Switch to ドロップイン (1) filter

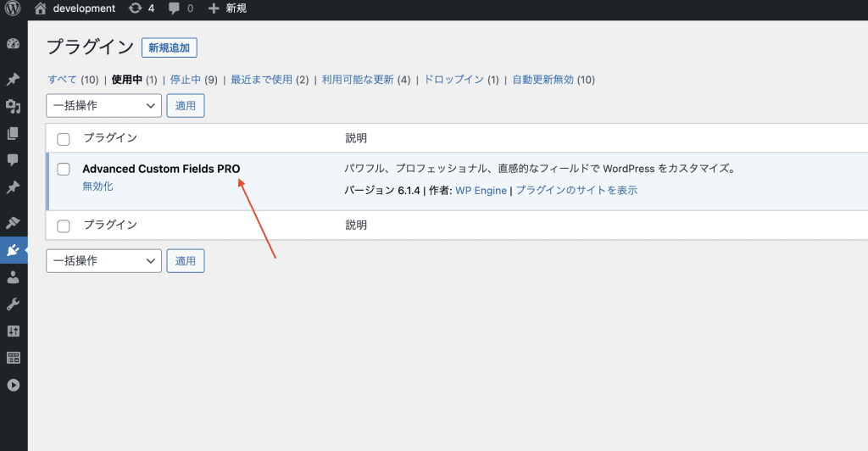point(462,80)
